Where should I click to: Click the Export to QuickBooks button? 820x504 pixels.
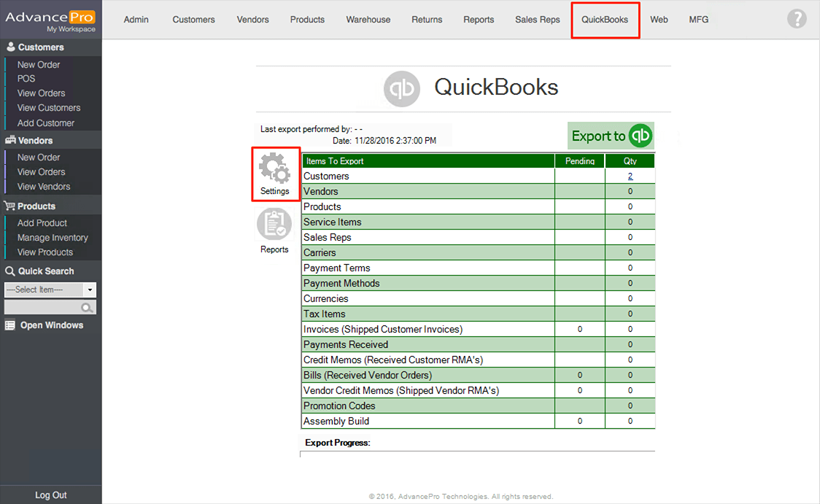point(611,136)
